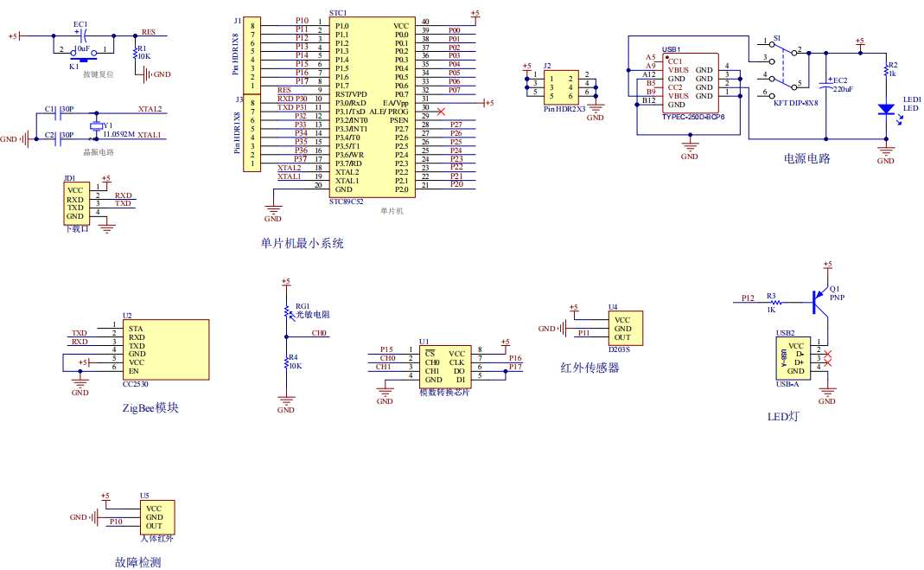The image size is (924, 570).
Task: Click the C1 30P capacitor symbol
Action: [x=59, y=113]
